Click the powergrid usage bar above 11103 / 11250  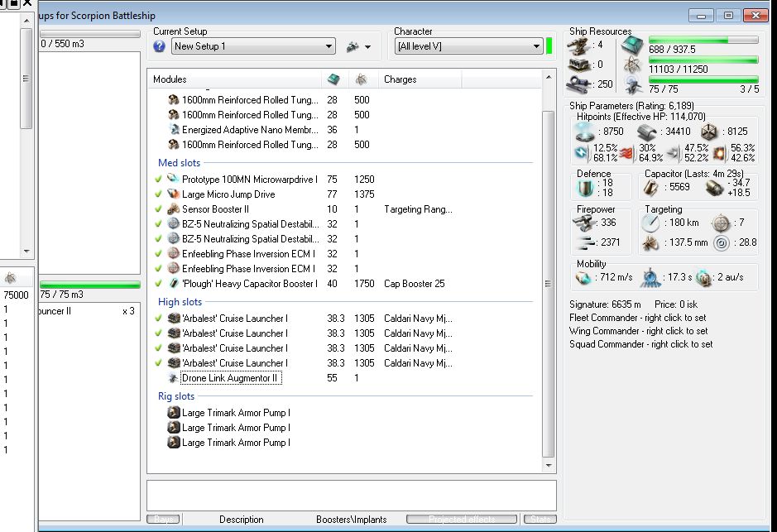tap(703, 60)
